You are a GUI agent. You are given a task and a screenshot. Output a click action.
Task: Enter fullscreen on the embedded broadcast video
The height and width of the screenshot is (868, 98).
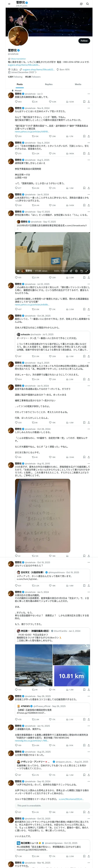[x=87, y=271]
